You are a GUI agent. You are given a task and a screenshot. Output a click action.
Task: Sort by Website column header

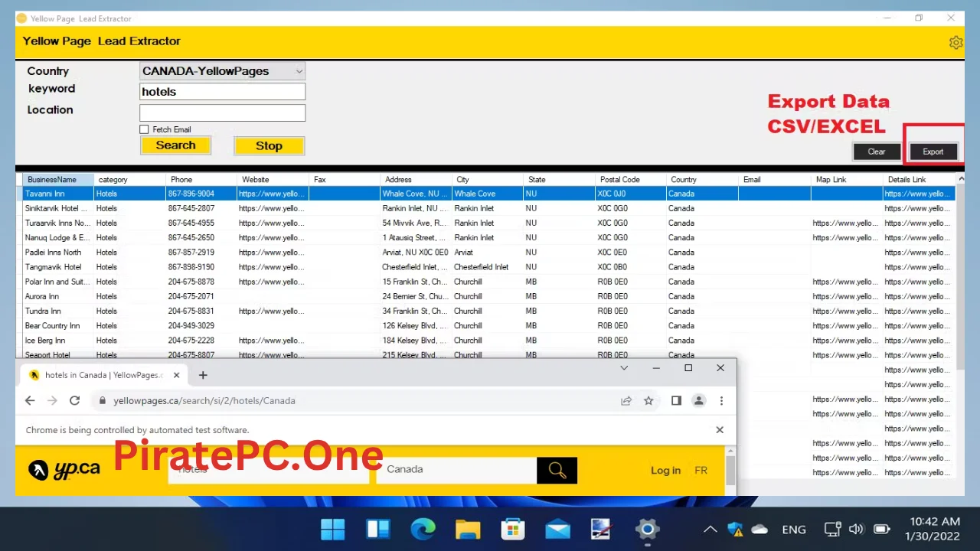click(x=273, y=179)
